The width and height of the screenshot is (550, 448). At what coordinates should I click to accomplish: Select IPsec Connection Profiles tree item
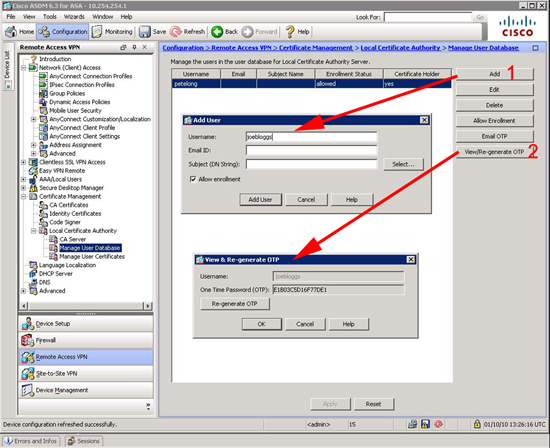pos(82,85)
